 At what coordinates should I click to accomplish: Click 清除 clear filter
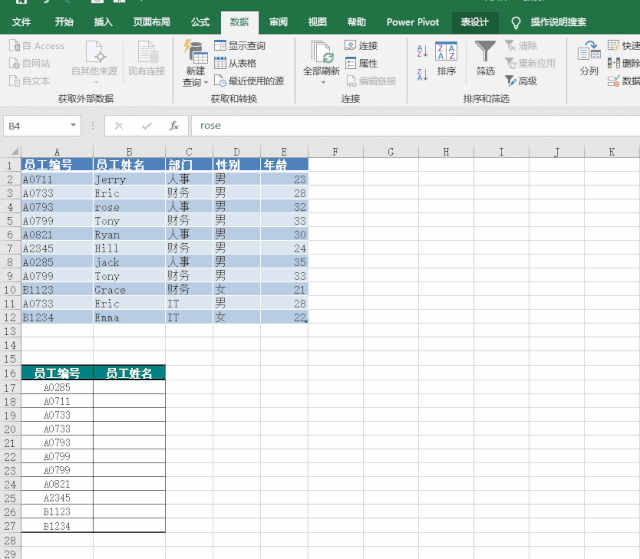521,46
